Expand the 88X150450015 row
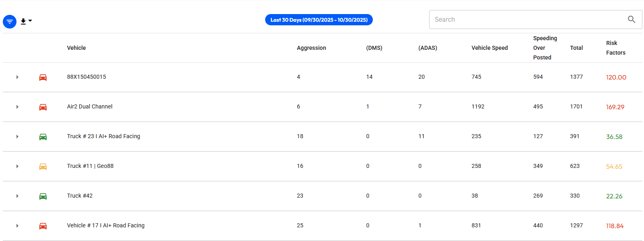Screen dimensions: 644x241 (17, 77)
